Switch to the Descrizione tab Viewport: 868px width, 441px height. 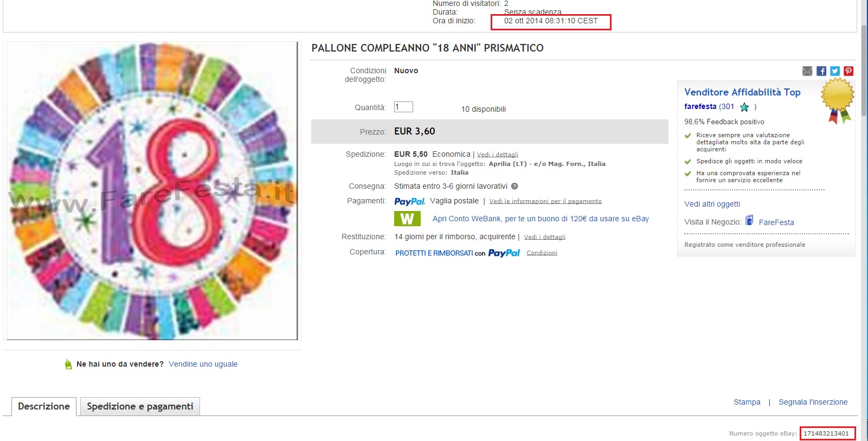(x=44, y=406)
